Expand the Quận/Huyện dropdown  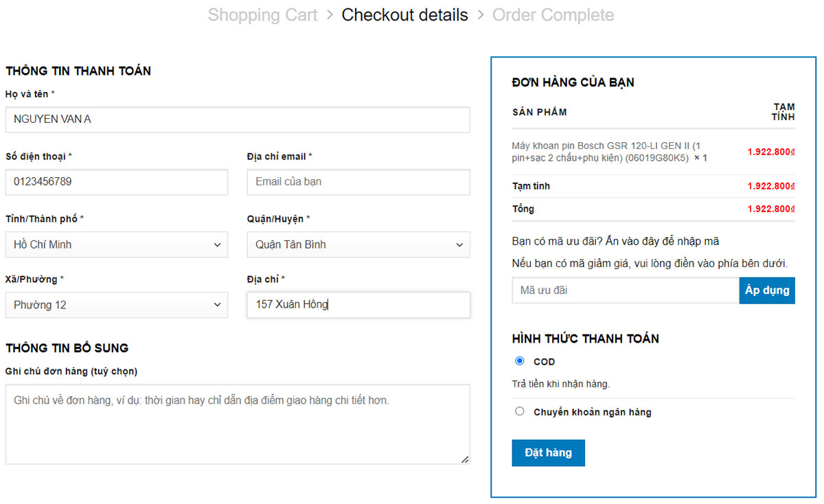click(358, 244)
